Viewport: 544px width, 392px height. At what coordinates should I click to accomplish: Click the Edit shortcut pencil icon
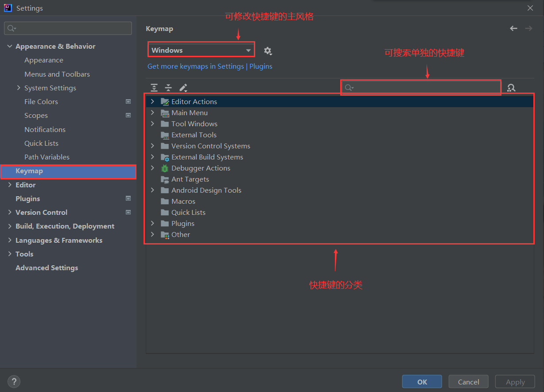(183, 88)
